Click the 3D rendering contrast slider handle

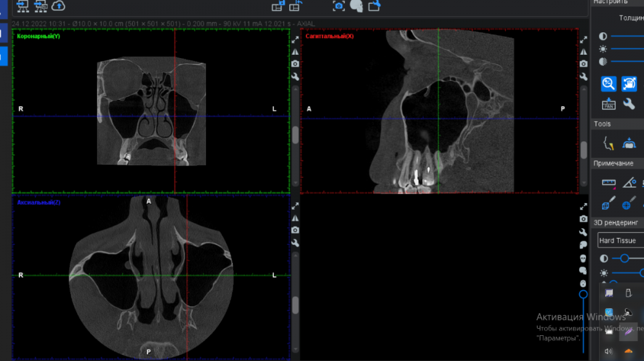point(624,258)
